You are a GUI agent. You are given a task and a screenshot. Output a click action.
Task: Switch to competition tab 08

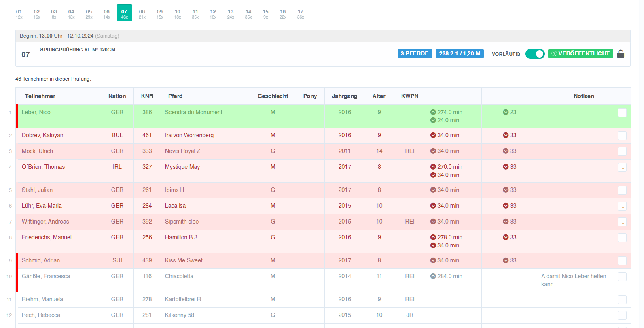pos(142,14)
